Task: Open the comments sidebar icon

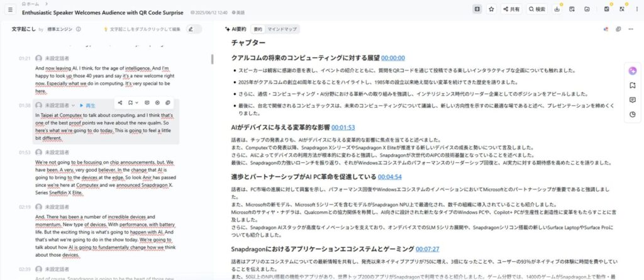Action: point(633,100)
